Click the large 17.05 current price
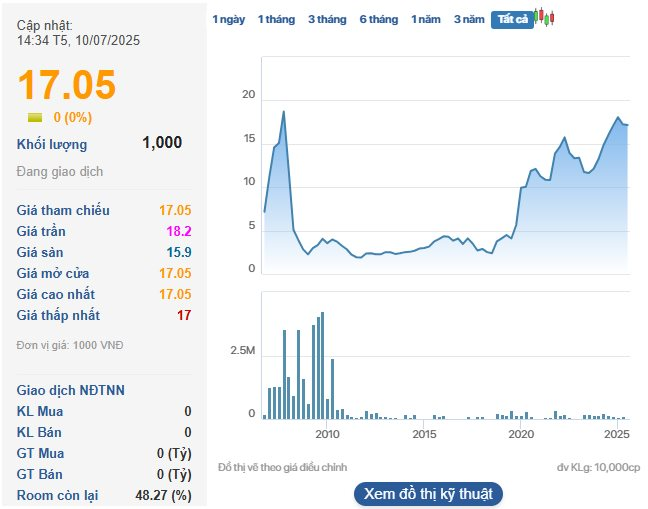Viewport: 648px width, 509px height. pyautogui.click(x=67, y=85)
